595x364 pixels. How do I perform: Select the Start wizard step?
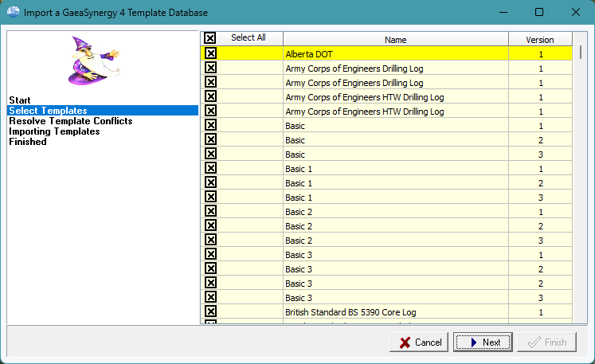pos(19,100)
